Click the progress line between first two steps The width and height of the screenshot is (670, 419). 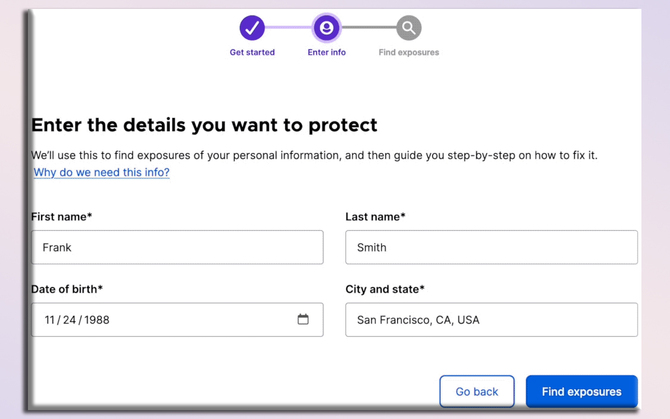[x=289, y=28]
